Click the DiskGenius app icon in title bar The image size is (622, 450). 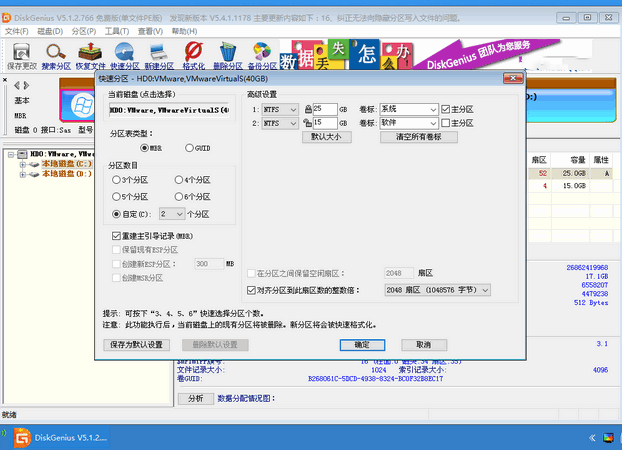[6, 18]
